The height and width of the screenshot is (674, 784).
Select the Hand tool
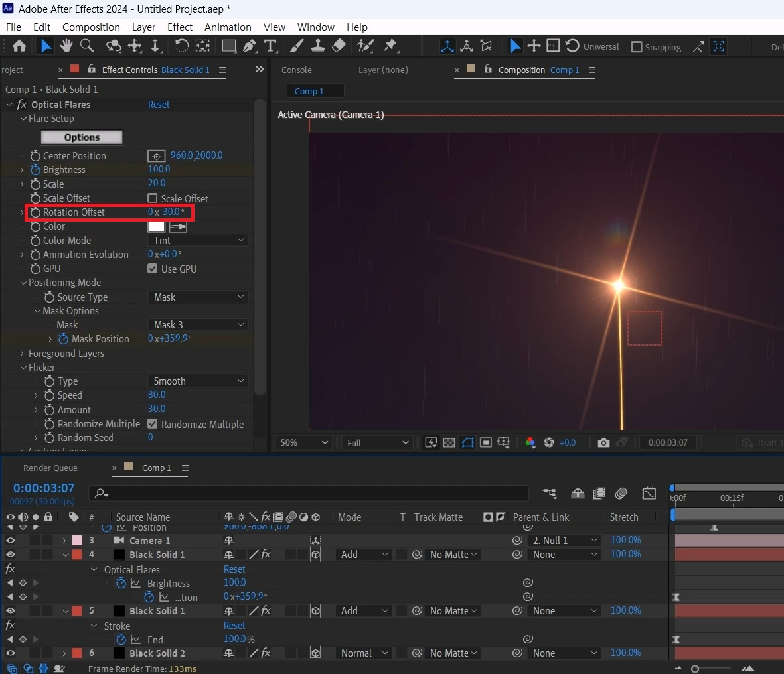[x=66, y=46]
